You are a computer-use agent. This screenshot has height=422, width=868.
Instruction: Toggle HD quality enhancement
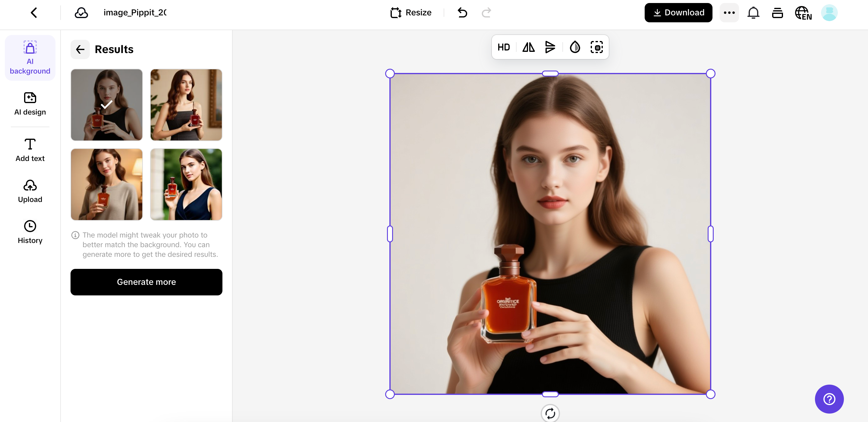504,47
